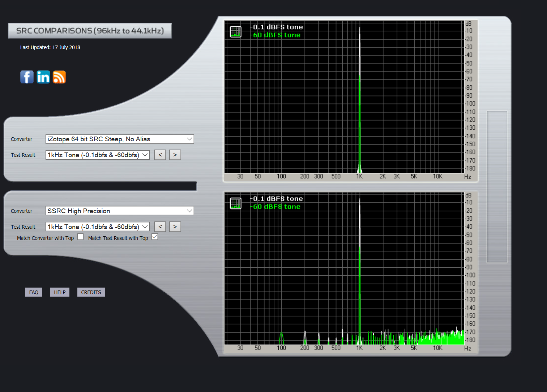This screenshot has height=392, width=547.
Task: Click the vertical scrollbar beside the graphs
Action: [497, 187]
